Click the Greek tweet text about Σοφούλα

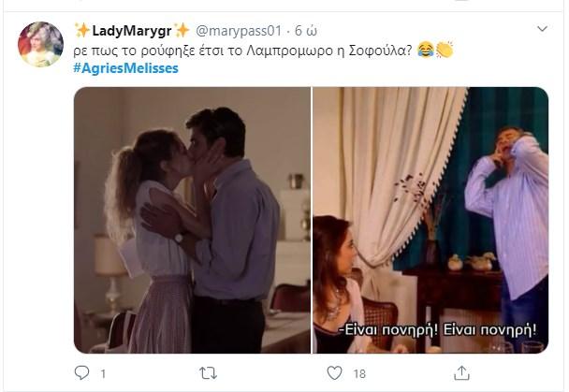243,50
